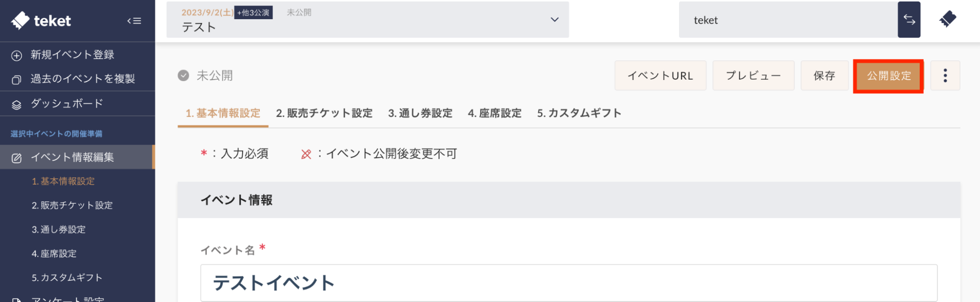The width and height of the screenshot is (980, 302).
Task: Click the 未公開 status check icon
Action: (x=183, y=76)
